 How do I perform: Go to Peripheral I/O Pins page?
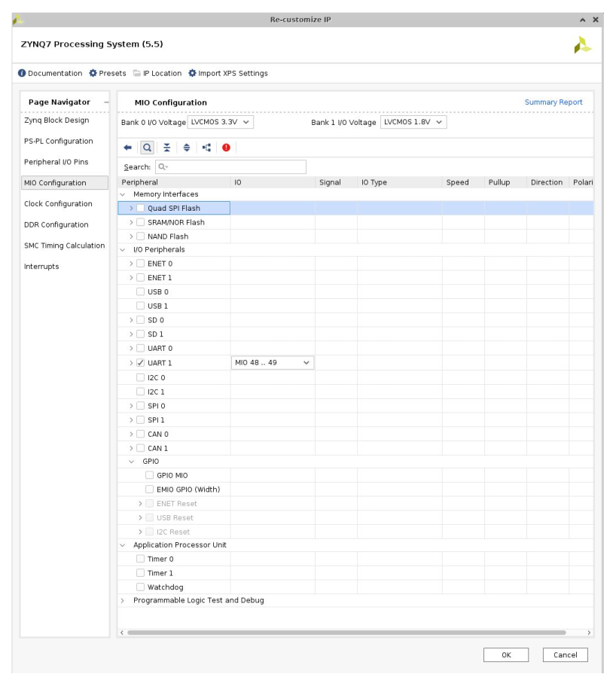pyautogui.click(x=56, y=162)
